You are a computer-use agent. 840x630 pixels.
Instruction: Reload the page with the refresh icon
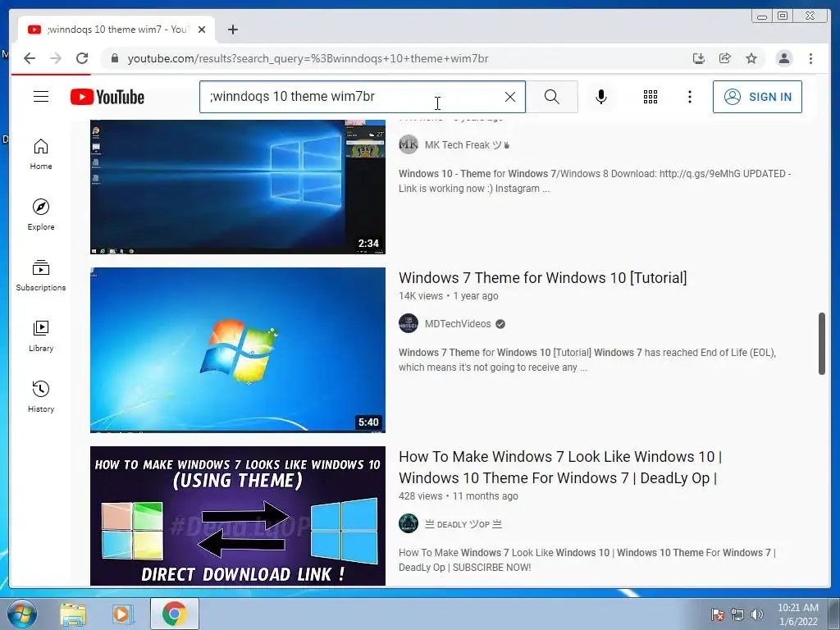click(x=82, y=58)
